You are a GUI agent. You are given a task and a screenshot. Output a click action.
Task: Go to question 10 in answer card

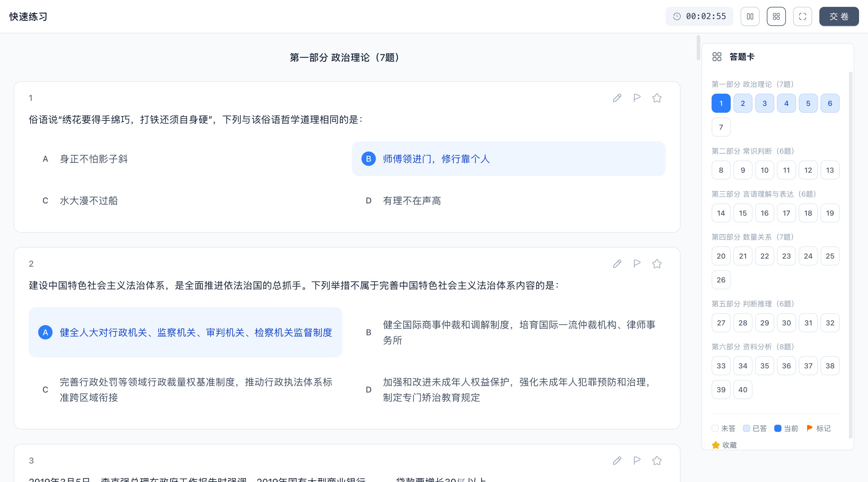[x=764, y=170]
